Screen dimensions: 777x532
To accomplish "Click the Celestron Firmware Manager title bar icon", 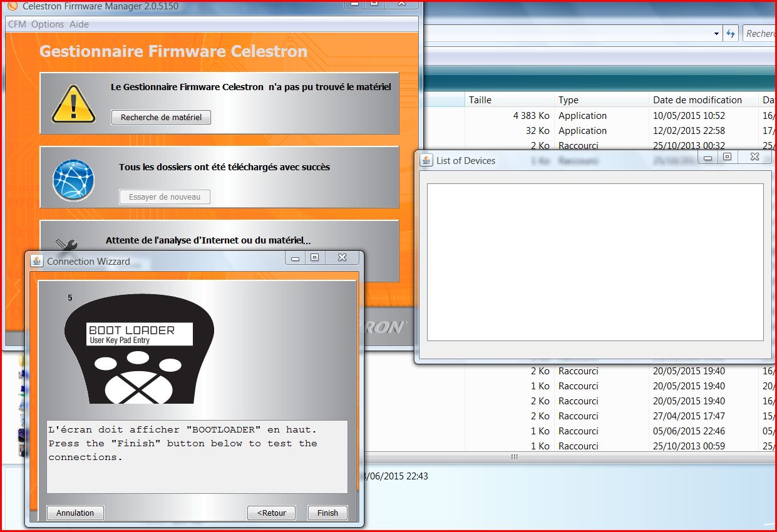I will (13, 6).
